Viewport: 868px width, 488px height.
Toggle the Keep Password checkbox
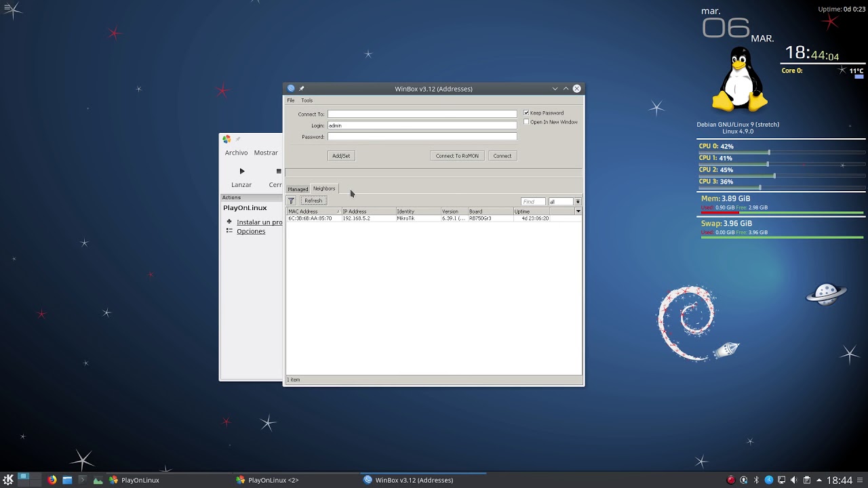pos(526,113)
